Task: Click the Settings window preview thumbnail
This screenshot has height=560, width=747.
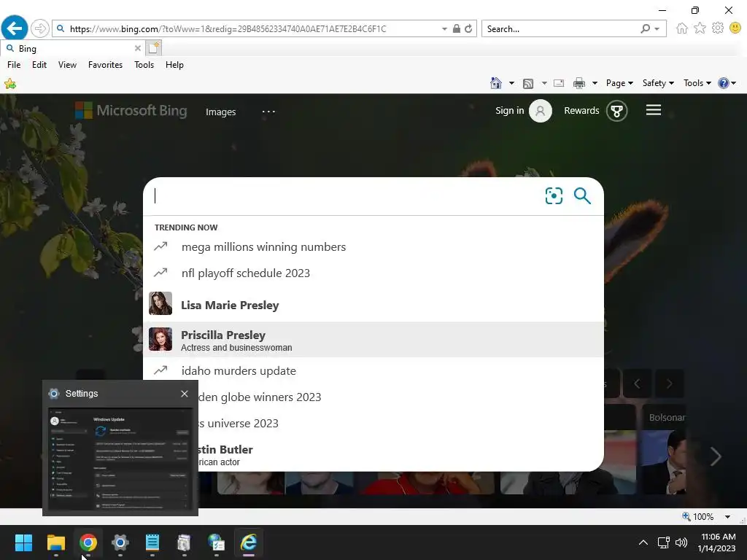Action: click(120, 459)
